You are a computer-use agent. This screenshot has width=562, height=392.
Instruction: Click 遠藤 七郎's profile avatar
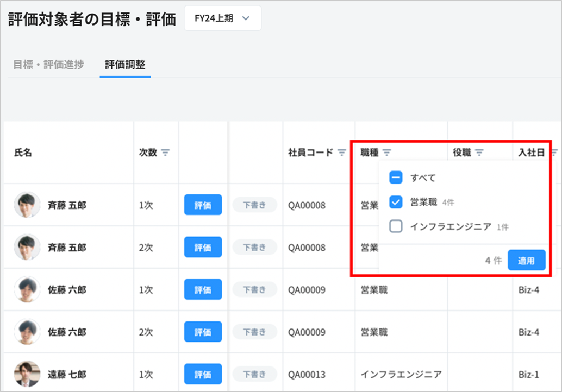tap(27, 374)
